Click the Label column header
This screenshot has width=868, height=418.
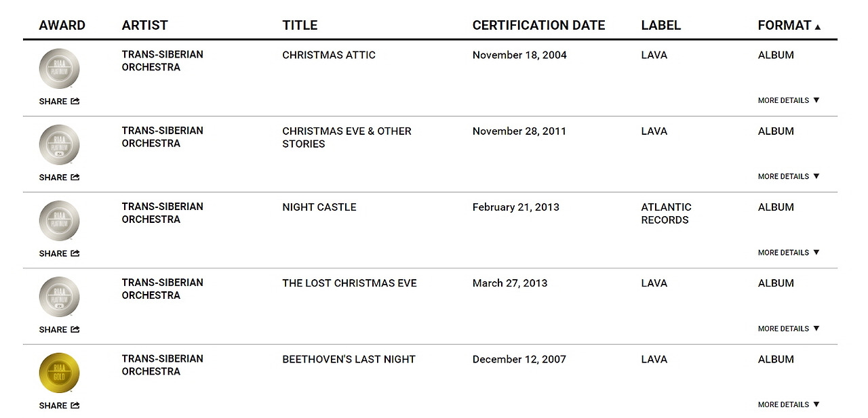coord(660,25)
